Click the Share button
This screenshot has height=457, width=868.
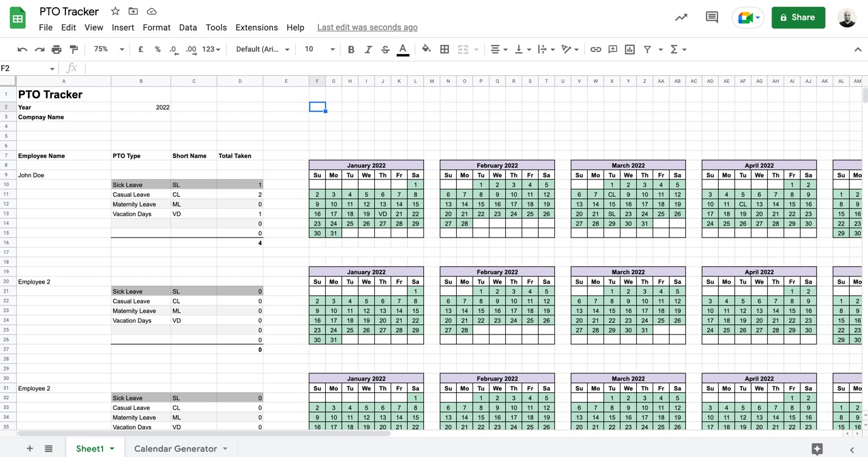coord(798,18)
